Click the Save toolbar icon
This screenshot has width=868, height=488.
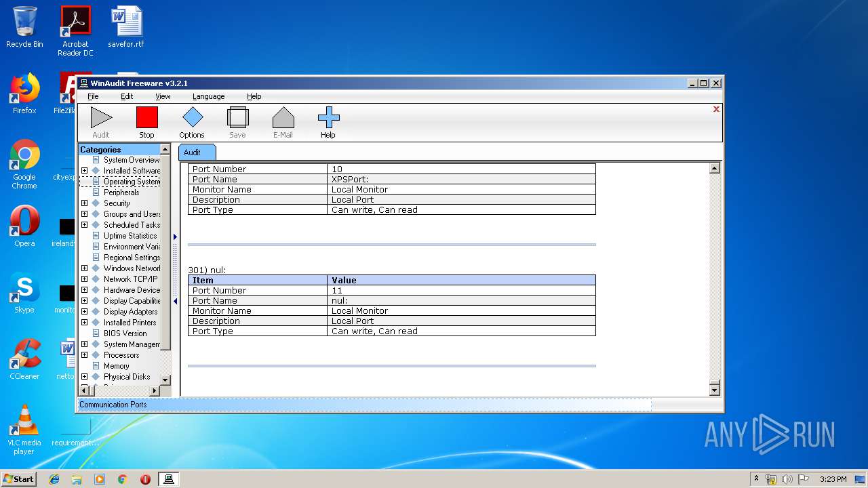237,117
